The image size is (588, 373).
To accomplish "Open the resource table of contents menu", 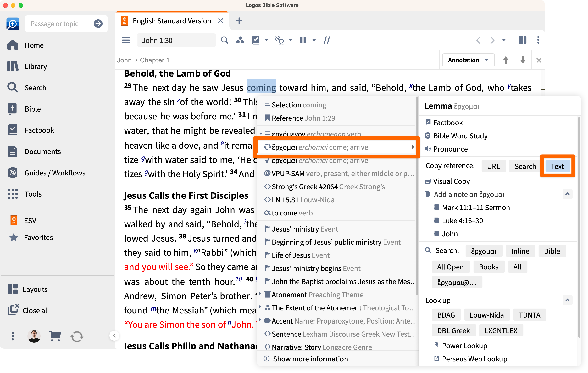I will pyautogui.click(x=126, y=40).
